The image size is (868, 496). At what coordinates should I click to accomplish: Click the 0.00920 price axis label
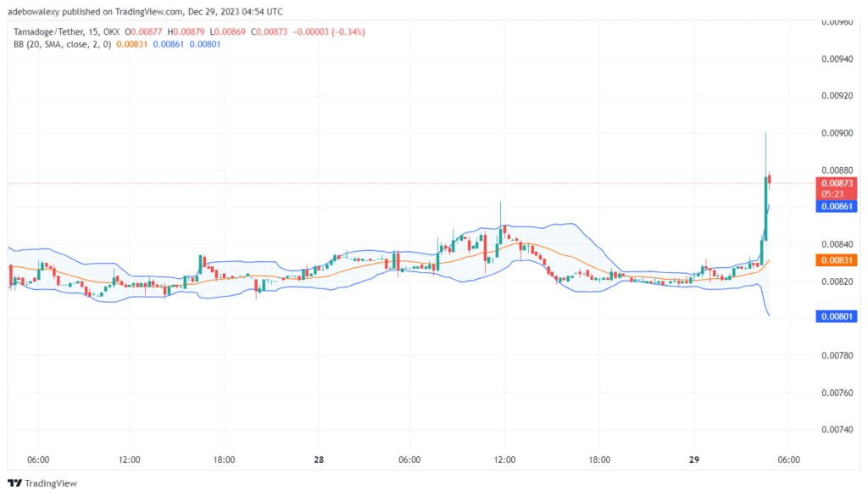(837, 96)
